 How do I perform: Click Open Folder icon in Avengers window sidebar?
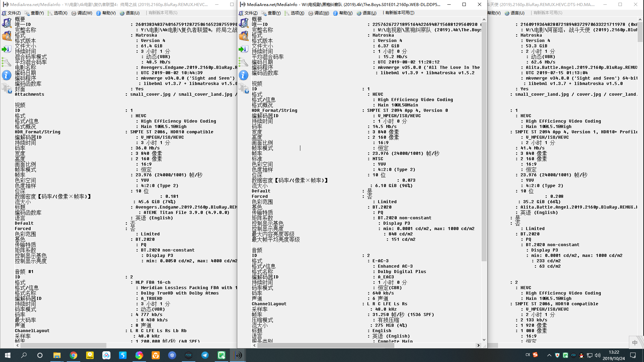[7, 36]
